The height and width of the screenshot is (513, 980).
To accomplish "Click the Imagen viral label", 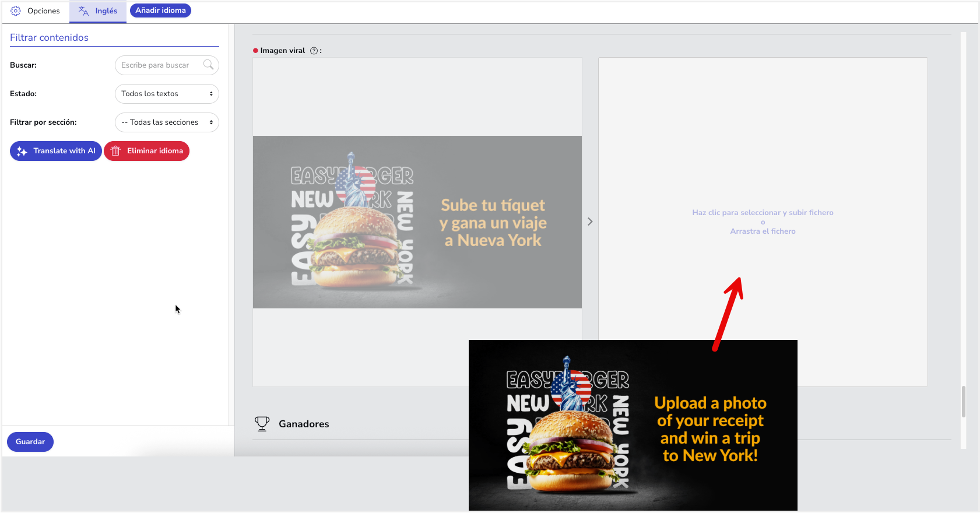I will [283, 51].
